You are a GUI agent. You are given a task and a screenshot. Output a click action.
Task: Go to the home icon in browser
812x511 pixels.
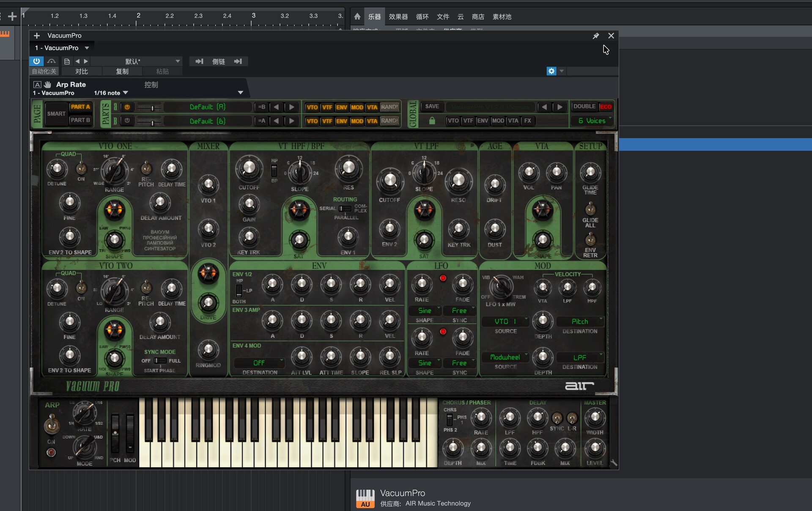point(357,16)
